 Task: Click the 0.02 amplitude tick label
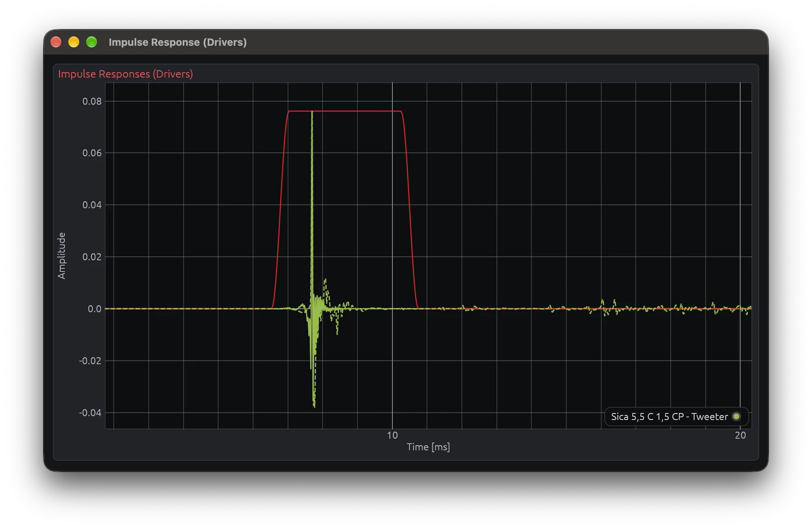92,257
